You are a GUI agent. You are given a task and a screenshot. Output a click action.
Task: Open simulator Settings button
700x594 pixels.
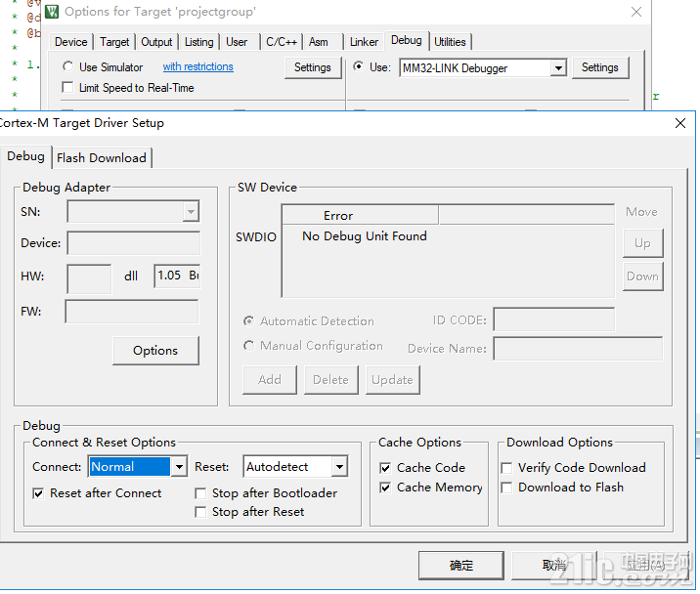[x=313, y=67]
